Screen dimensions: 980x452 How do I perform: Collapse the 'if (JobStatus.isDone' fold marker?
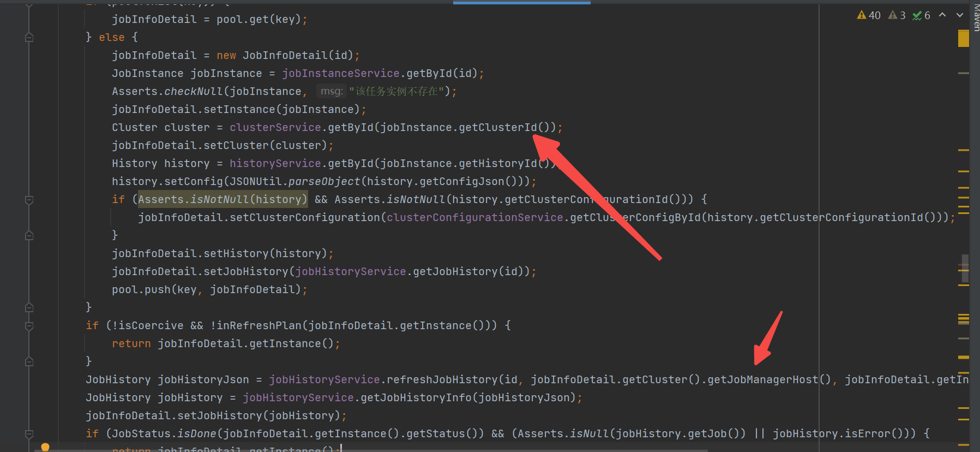coord(29,434)
